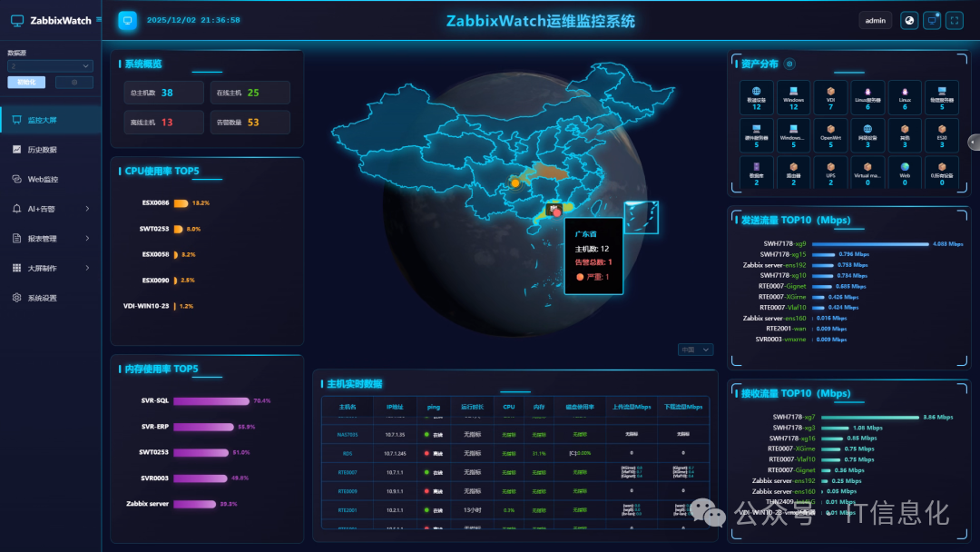The width and height of the screenshot is (980, 552).
Task: Select the VDI asset category icon
Action: [830, 95]
